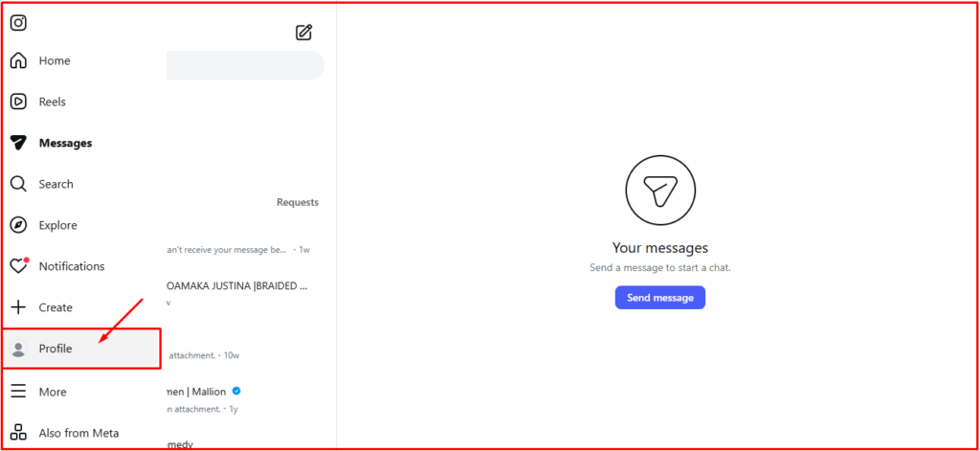This screenshot has width=980, height=451.
Task: Open the Explore compass icon
Action: pos(18,225)
